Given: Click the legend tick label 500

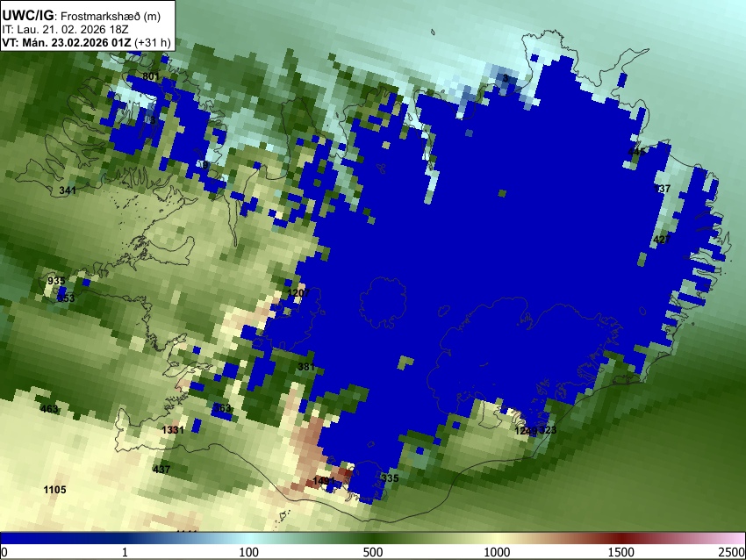Looking at the screenshot, I should click(372, 552).
